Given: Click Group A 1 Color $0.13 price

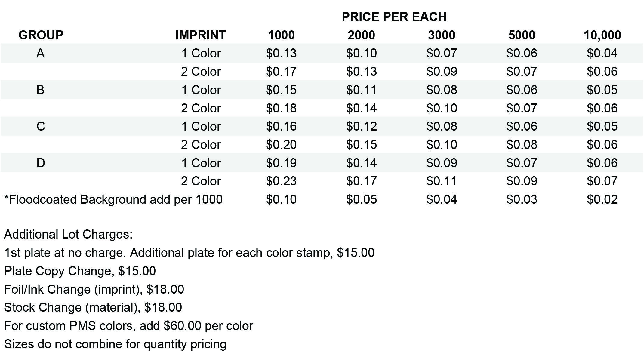Looking at the screenshot, I should [x=281, y=53].
